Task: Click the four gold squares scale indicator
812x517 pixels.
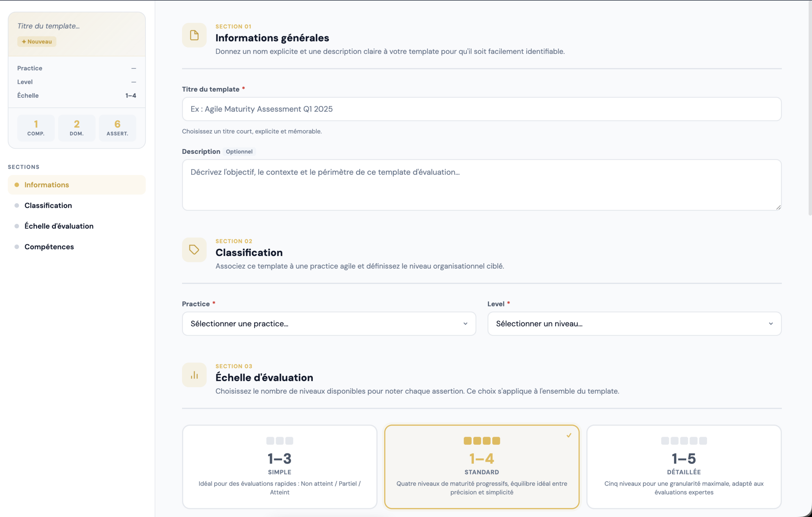Action: tap(481, 441)
